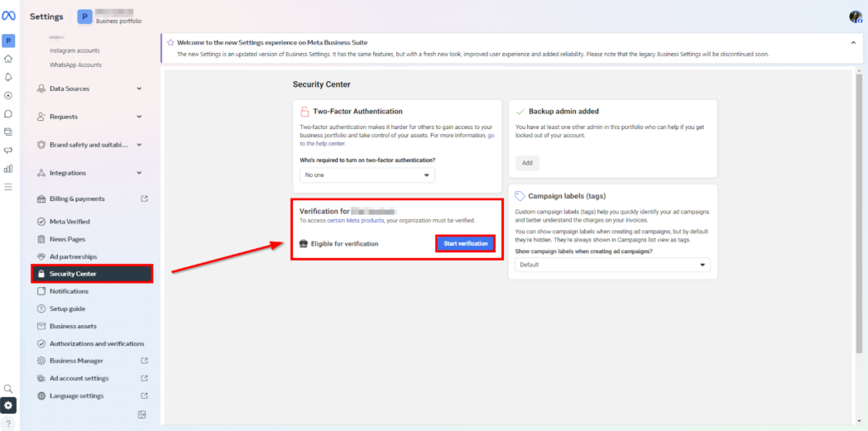
Task: Click the All tools hamburger icon
Action: (x=8, y=187)
